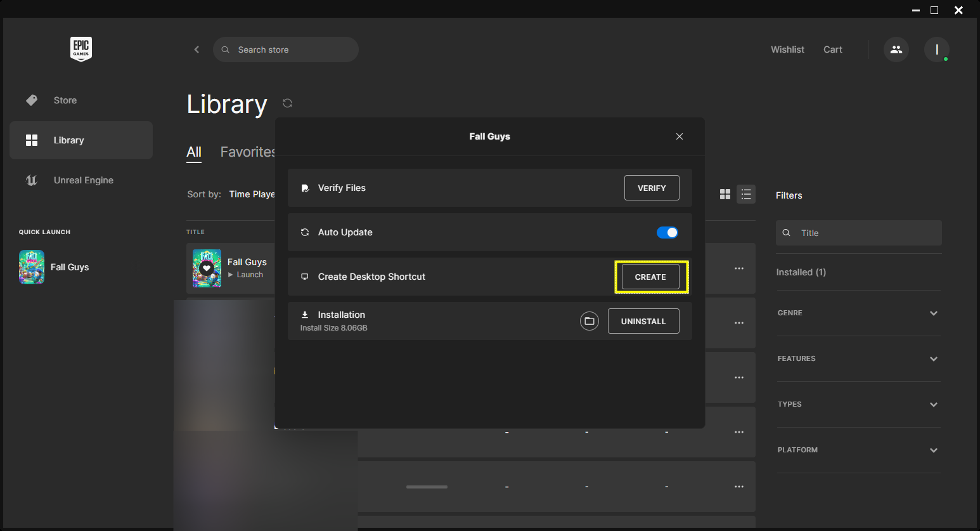This screenshot has height=531, width=980.
Task: Click the Fall Guys thumbnail in library list
Action: (207, 268)
